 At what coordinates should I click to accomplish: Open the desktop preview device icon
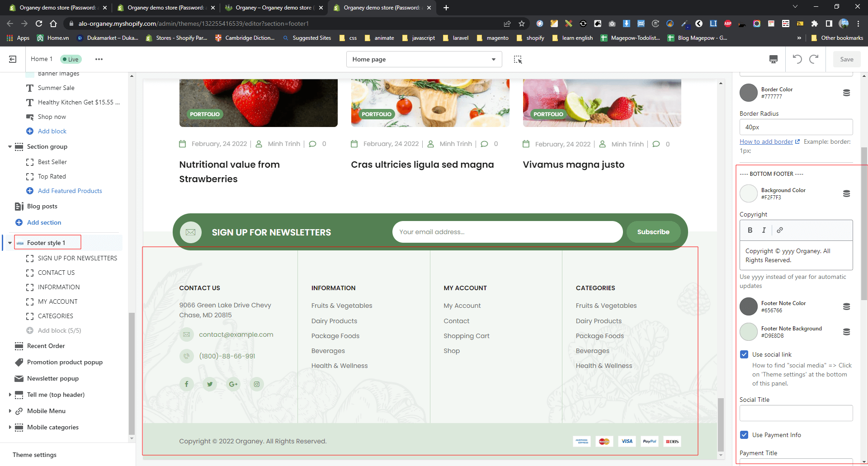774,59
